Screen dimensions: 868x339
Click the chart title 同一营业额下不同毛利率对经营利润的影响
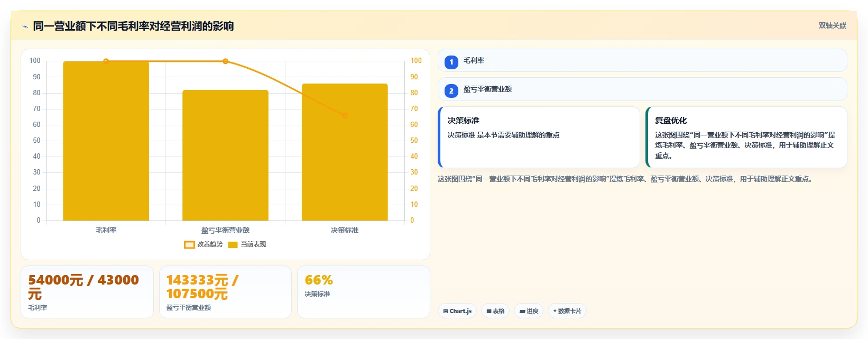tap(133, 26)
